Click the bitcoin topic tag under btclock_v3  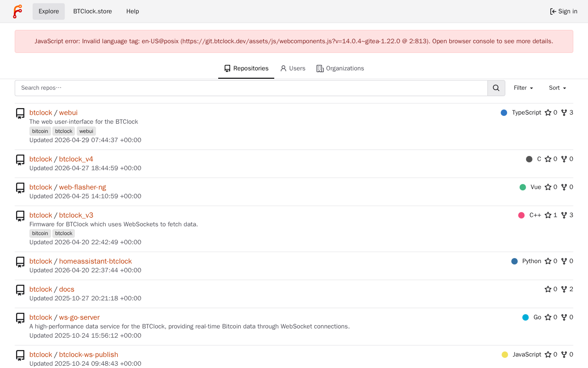(x=40, y=233)
